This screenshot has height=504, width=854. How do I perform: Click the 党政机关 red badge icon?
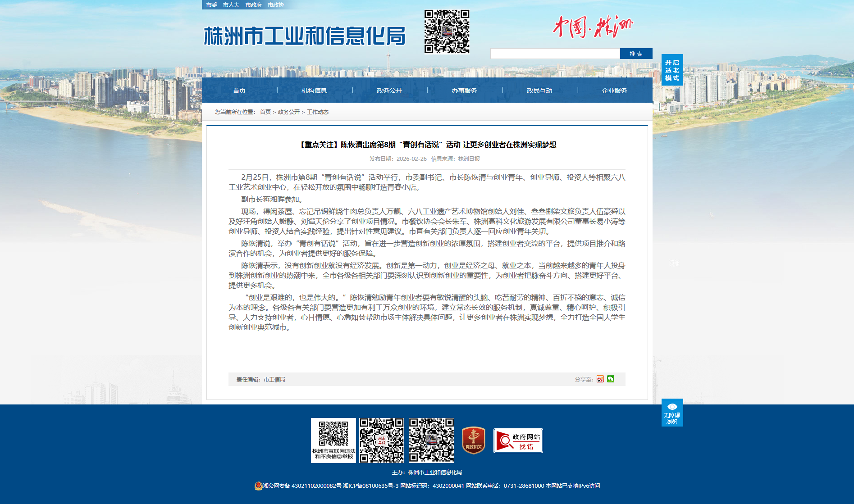click(474, 440)
